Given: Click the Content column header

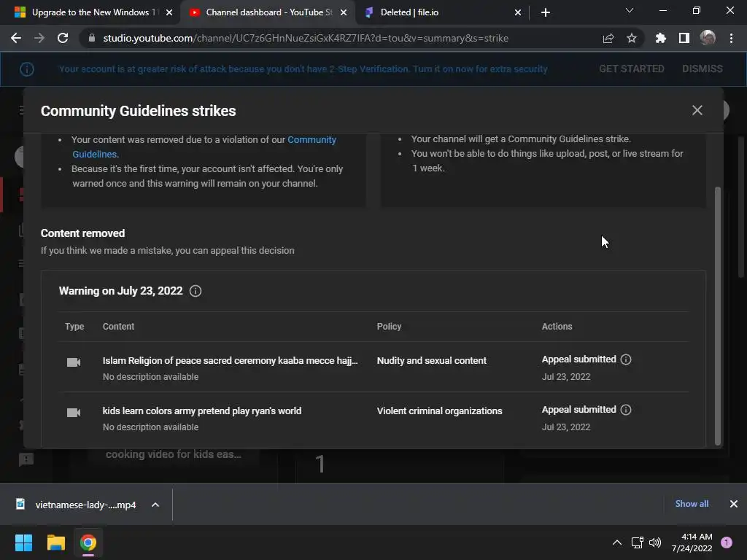Looking at the screenshot, I should pyautogui.click(x=118, y=327).
